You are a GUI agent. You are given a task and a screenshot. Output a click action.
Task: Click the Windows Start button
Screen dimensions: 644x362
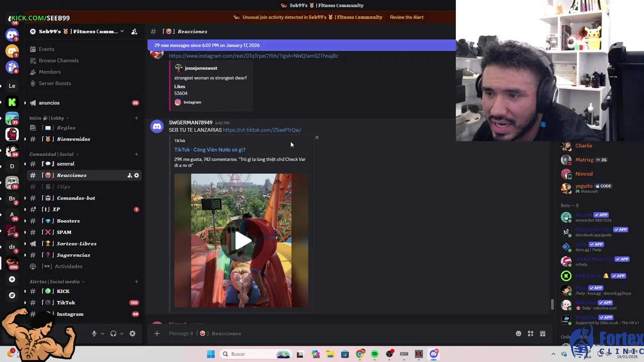[210, 354]
